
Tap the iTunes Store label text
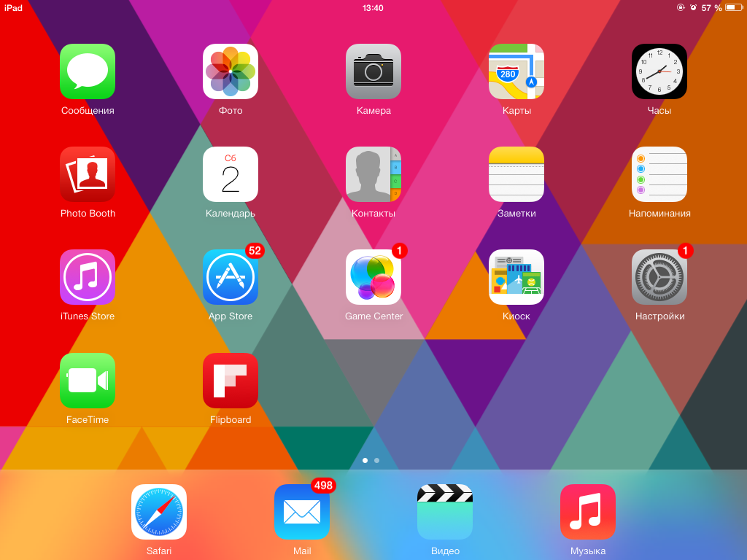coord(88,316)
